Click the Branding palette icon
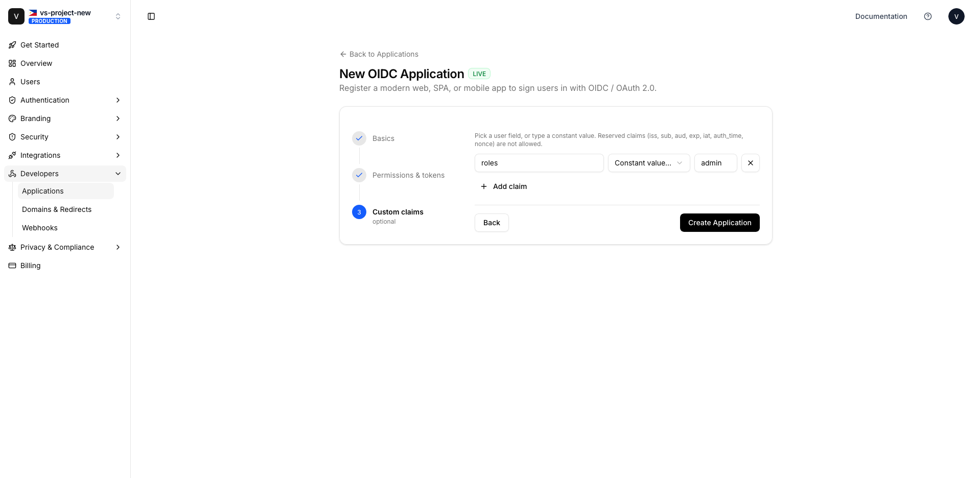980x478 pixels. click(x=12, y=118)
